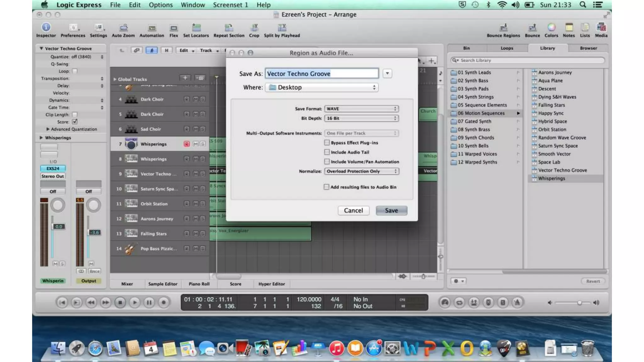
Task: Open the Bit Depth dropdown
Action: (x=361, y=118)
